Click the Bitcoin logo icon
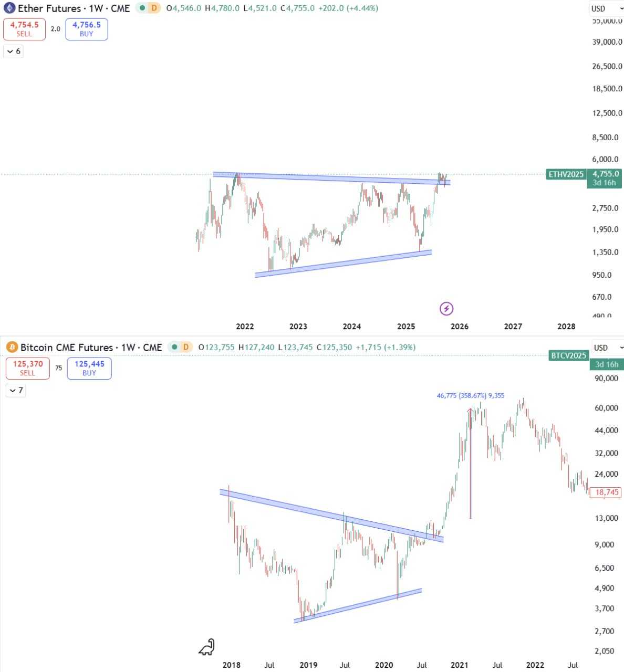 [12, 348]
